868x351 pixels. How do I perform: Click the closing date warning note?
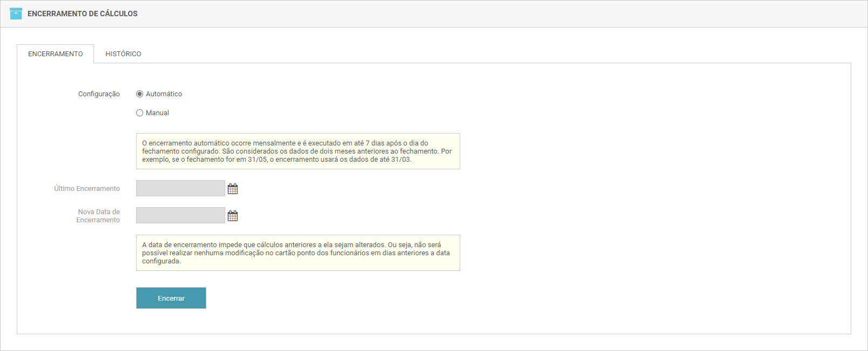298,253
